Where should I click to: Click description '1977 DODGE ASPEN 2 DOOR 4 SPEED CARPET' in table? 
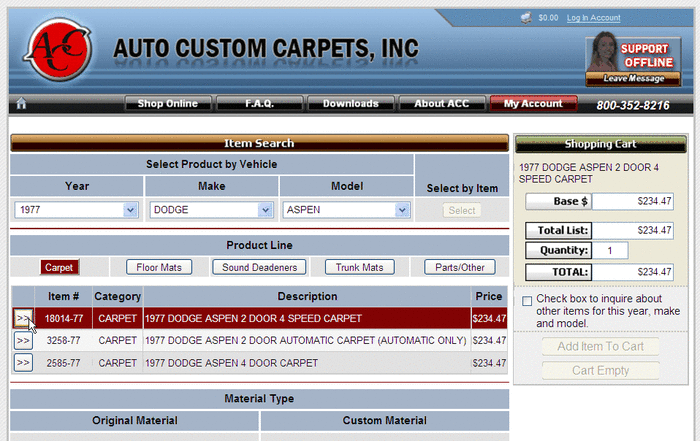point(253,318)
